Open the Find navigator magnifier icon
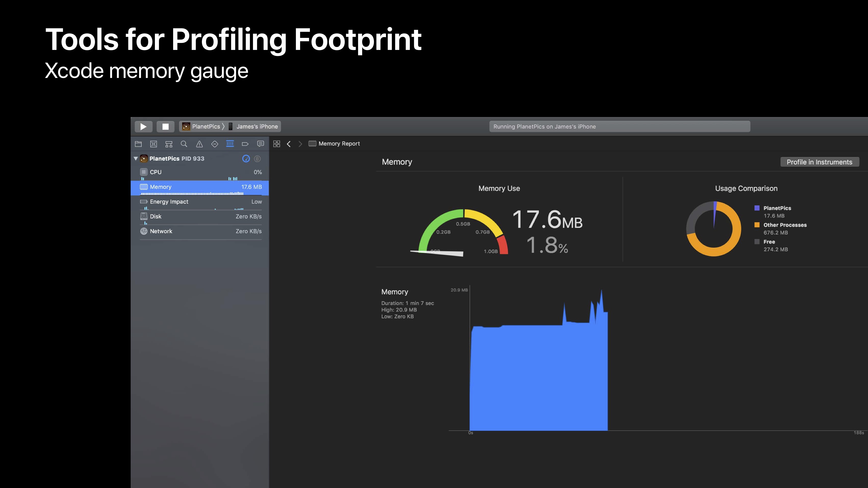The width and height of the screenshot is (868, 488). click(184, 144)
